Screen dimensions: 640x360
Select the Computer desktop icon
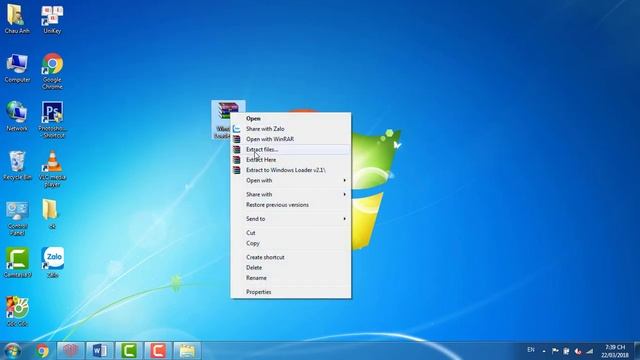[17, 68]
